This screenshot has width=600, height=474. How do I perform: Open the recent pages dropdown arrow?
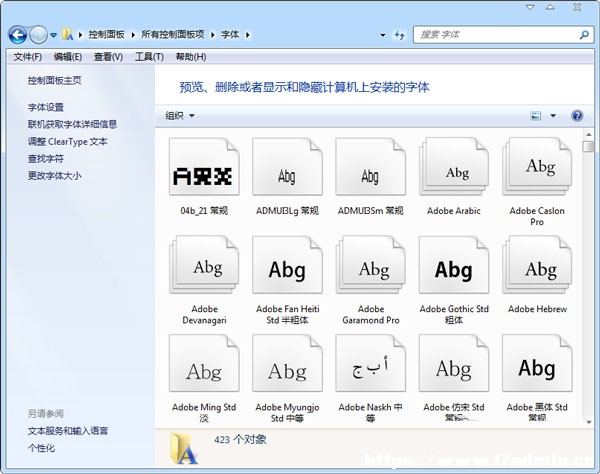point(54,35)
